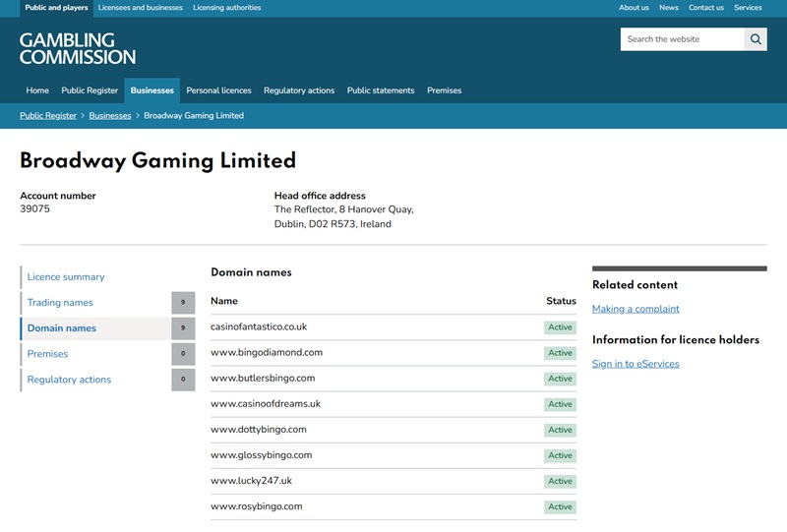
Task: Open Regulatory actions in side menu
Action: pos(69,380)
